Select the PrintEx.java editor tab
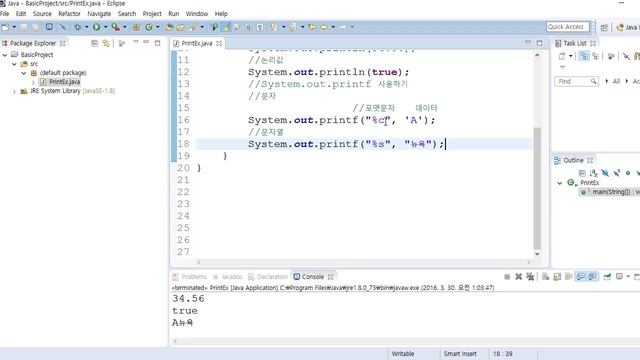This screenshot has width=640, height=360. tap(197, 43)
